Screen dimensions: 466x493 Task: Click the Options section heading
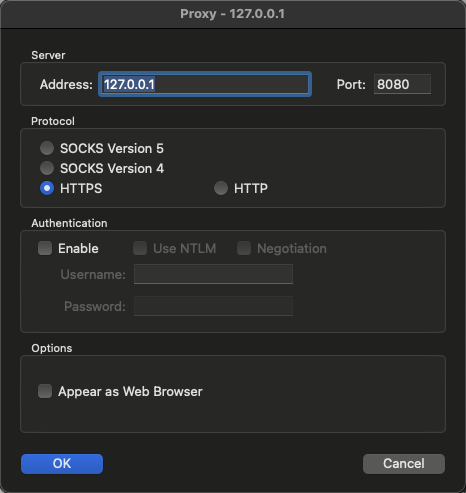tap(52, 348)
